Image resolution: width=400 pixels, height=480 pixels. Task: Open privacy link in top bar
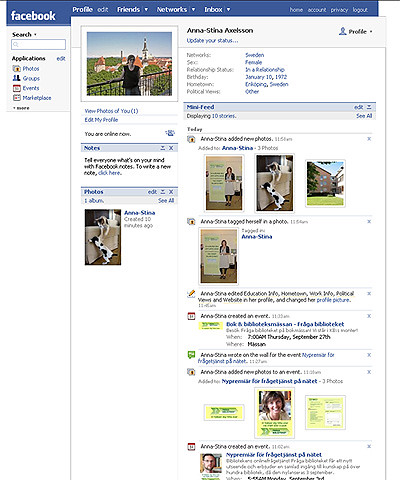tap(339, 10)
